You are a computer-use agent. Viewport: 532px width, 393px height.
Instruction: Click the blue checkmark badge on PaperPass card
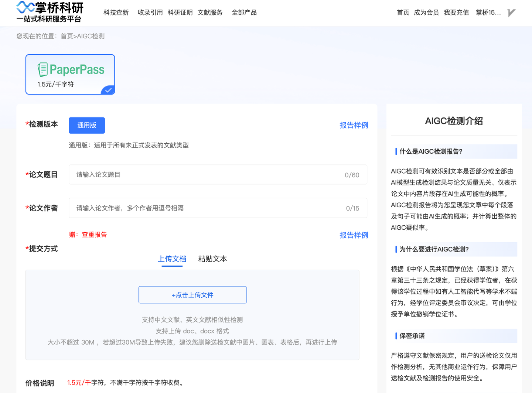[x=108, y=89]
